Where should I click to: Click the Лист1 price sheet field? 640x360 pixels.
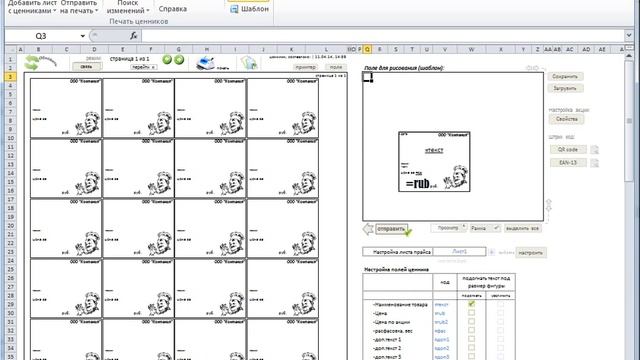(x=460, y=252)
